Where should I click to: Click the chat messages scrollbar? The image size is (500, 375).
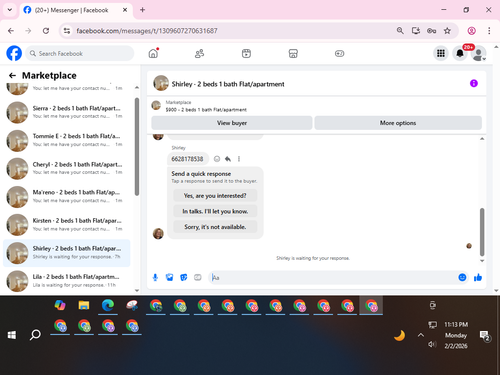point(482,232)
